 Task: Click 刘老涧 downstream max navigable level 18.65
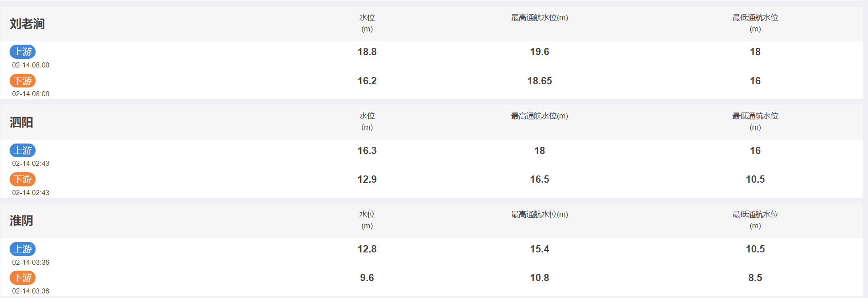pyautogui.click(x=539, y=81)
